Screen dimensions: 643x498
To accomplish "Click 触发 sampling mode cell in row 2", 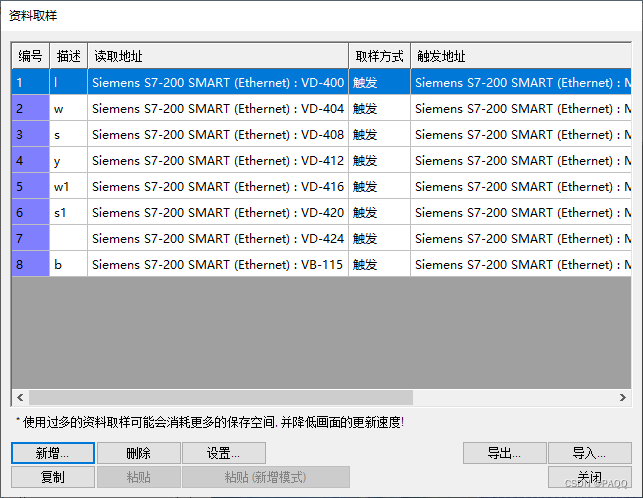I will pyautogui.click(x=380, y=108).
